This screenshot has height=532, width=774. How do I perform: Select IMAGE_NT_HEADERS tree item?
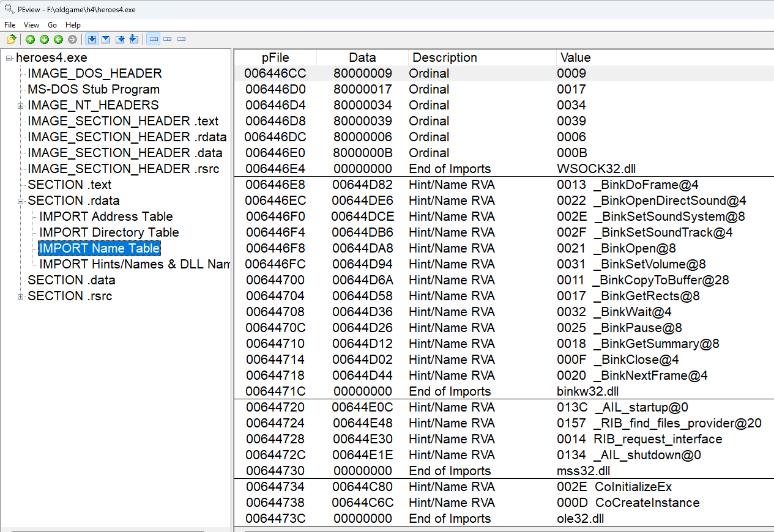(93, 105)
